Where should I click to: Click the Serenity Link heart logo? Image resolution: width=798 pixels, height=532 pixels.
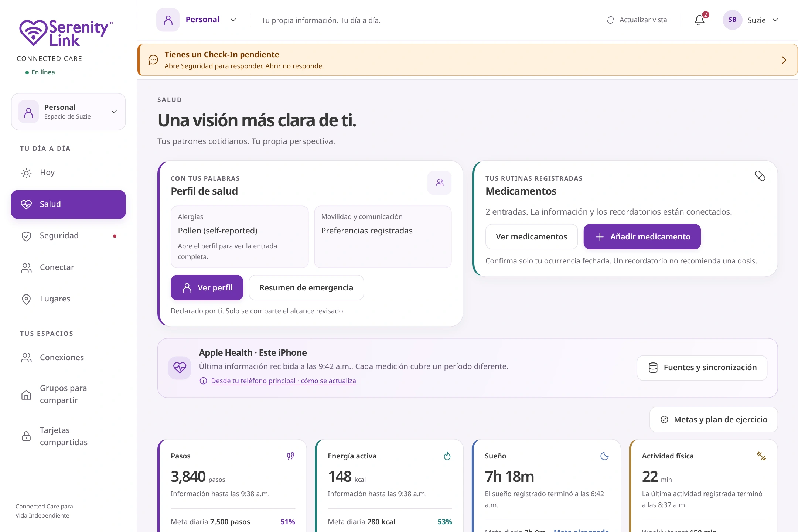point(34,33)
